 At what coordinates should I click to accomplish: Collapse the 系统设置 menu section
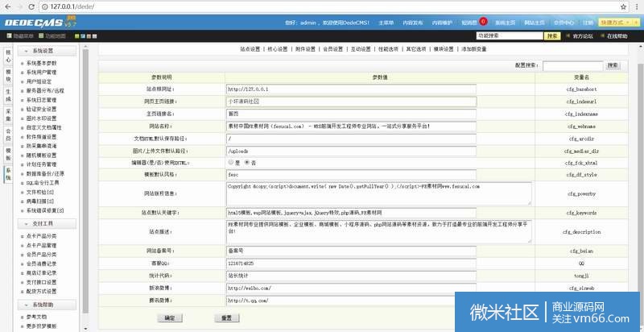click(x=47, y=51)
